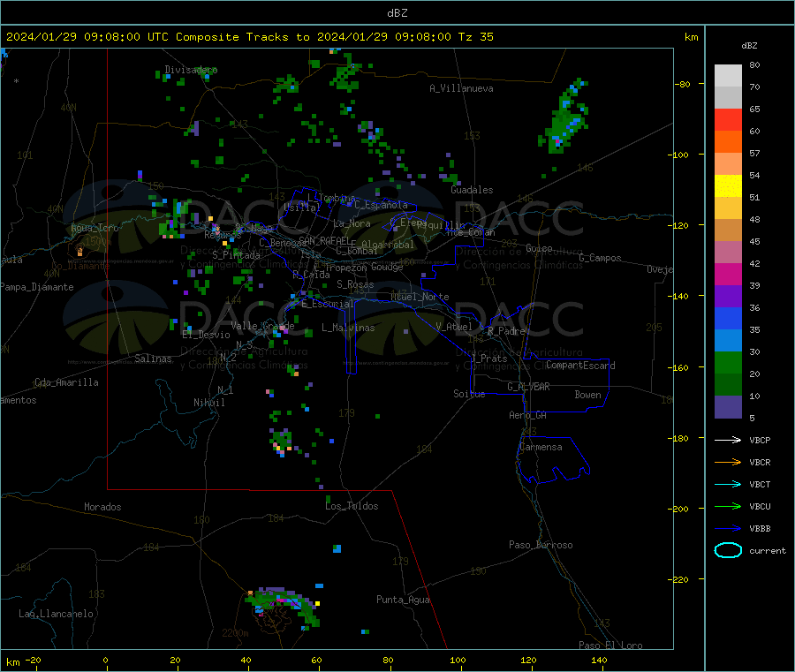
Task: Click the 100 tick on bottom axis
Action: (458, 660)
